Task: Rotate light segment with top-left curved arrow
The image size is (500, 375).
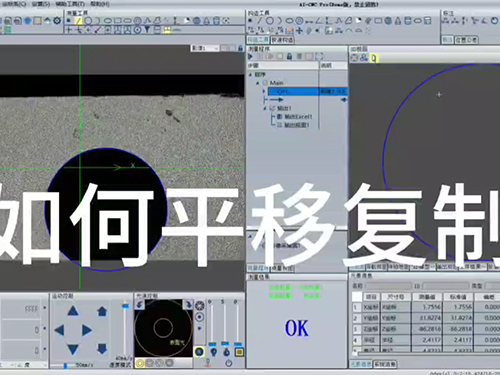Action: pos(140,304)
